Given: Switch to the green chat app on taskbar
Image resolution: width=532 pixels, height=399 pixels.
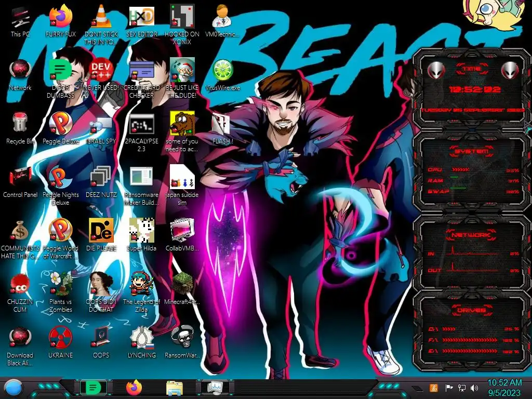Looking at the screenshot, I should click(x=92, y=387).
